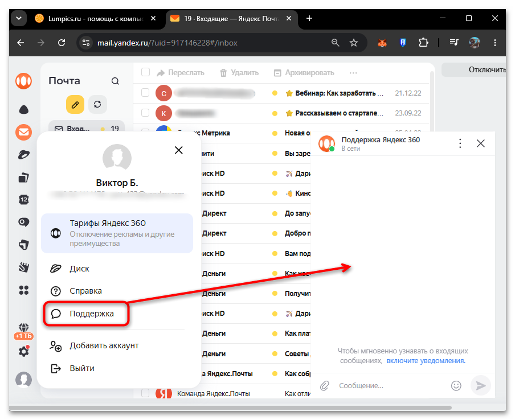The width and height of the screenshot is (515, 420).
Task: Click the Удалить button
Action: coord(239,73)
